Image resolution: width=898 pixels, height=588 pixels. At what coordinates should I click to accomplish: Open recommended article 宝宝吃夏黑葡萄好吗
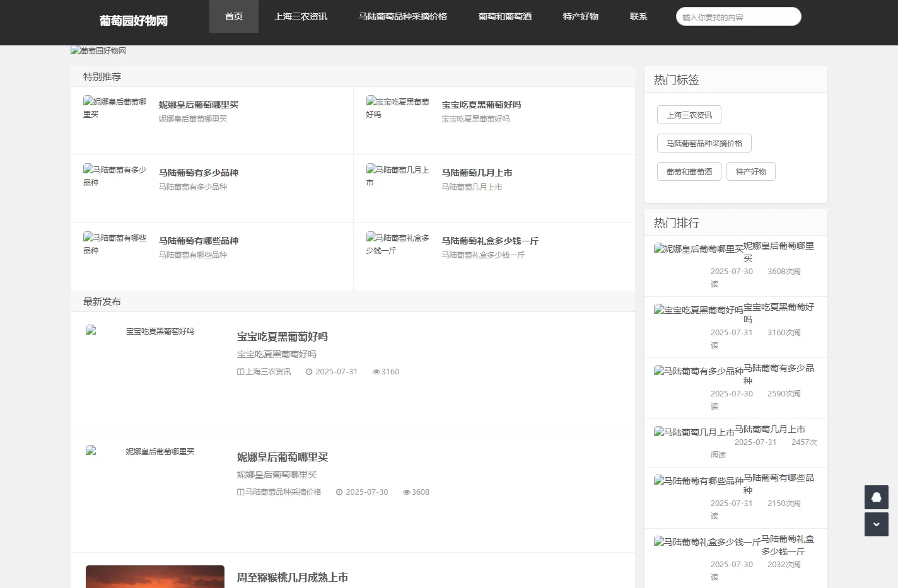tap(482, 105)
